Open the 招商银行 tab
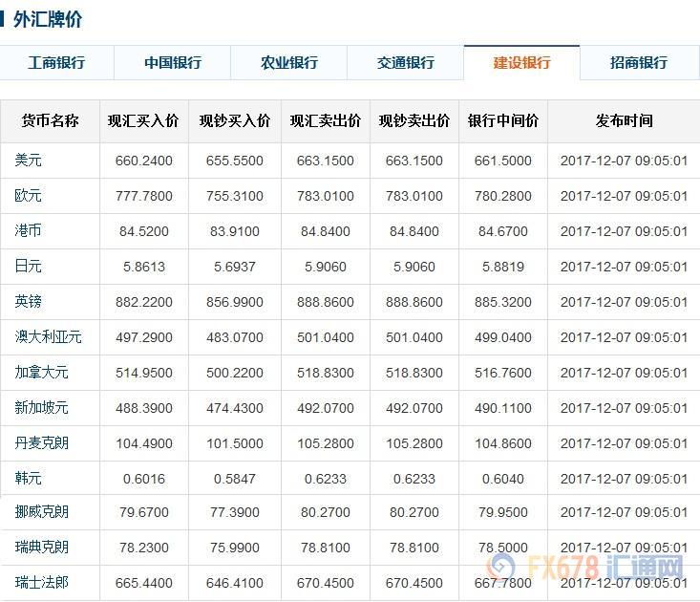Viewport: 700px width, 602px height. click(639, 62)
